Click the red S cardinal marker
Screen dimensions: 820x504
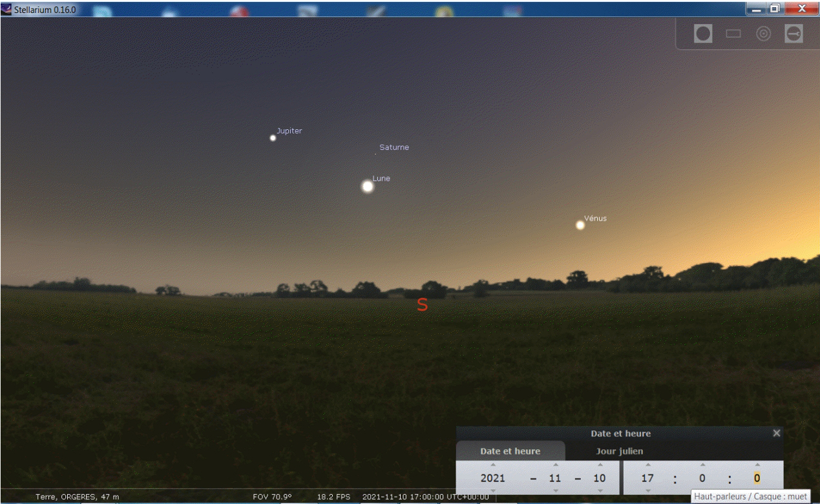[422, 306]
